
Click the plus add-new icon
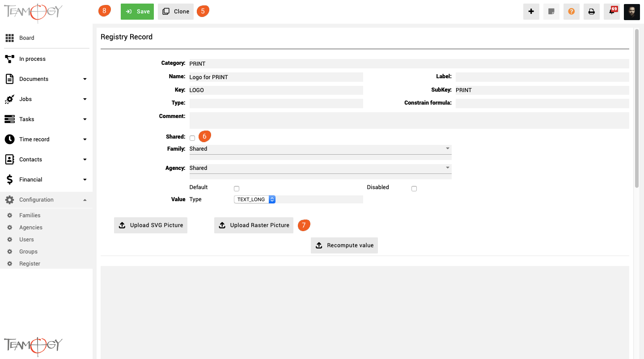pyautogui.click(x=531, y=12)
